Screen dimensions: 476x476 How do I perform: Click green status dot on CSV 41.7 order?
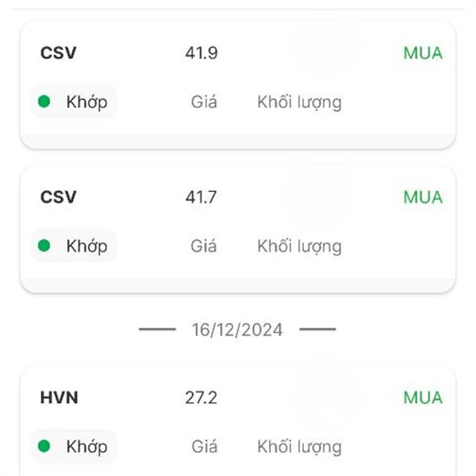(44, 245)
